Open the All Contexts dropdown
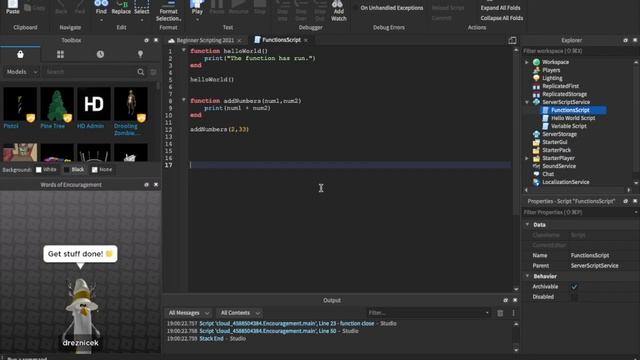Screen dimensions: 640x360 240,313
